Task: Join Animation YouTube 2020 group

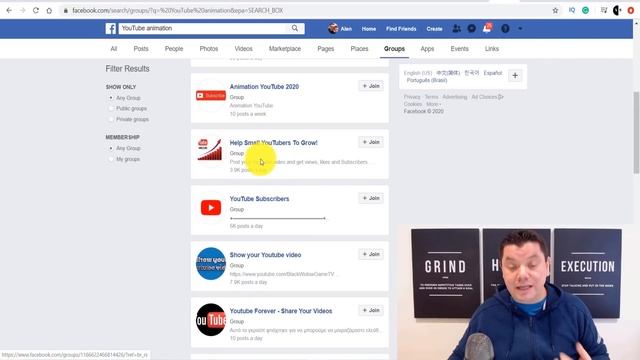Action: 371,86
